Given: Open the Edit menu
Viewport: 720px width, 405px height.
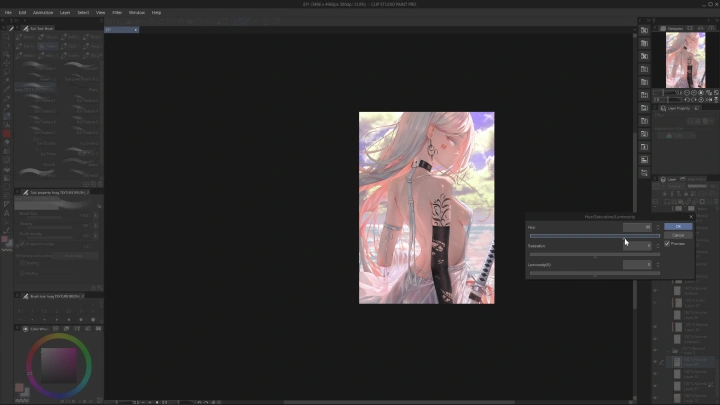Looking at the screenshot, I should [22, 12].
